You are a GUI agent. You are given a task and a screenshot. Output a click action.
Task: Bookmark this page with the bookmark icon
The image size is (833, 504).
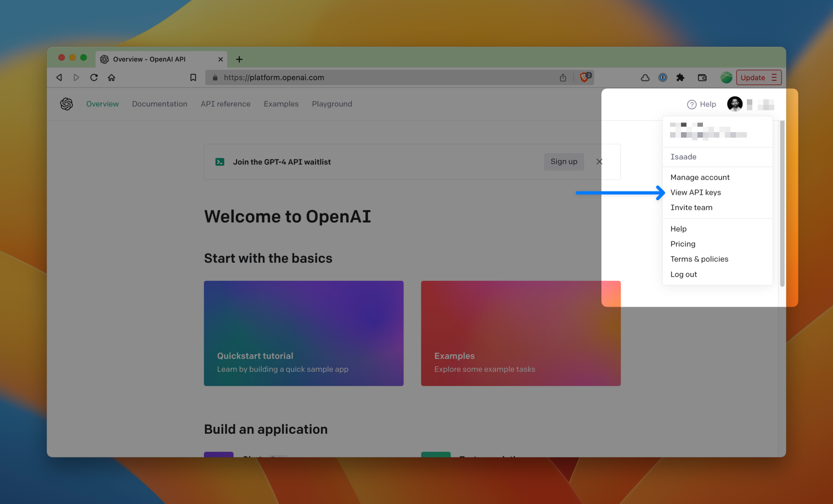[193, 77]
